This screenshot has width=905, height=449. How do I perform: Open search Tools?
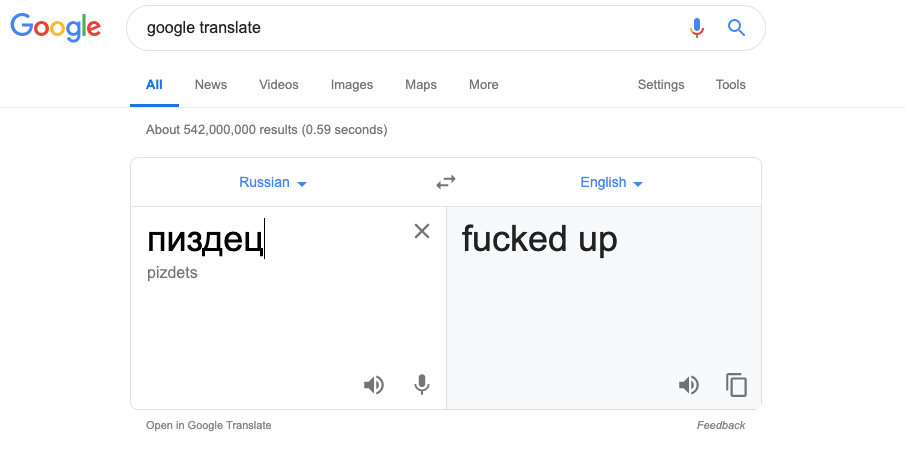pos(731,85)
